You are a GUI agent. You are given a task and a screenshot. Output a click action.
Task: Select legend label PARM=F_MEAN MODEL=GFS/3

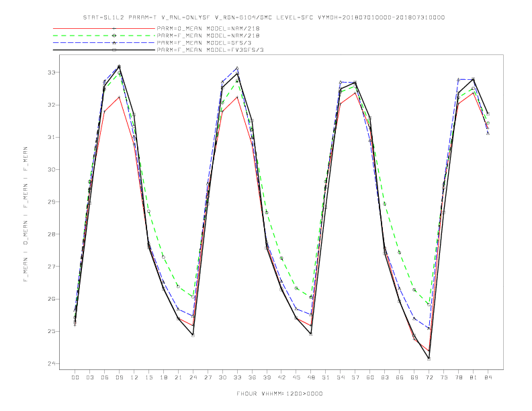204,43
